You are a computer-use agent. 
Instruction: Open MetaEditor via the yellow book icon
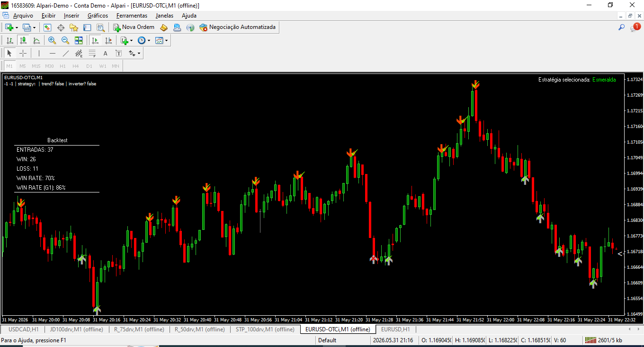pyautogui.click(x=164, y=27)
